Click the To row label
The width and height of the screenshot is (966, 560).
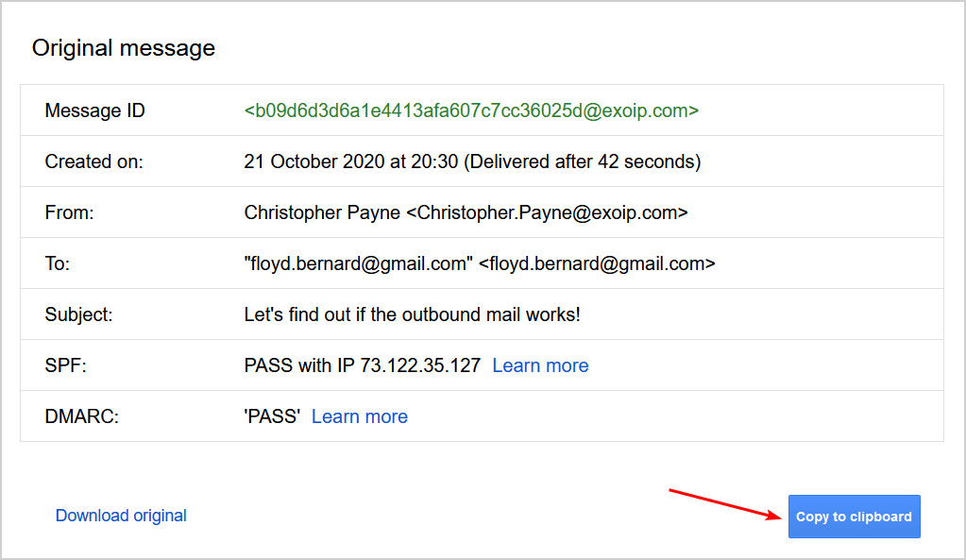click(58, 263)
